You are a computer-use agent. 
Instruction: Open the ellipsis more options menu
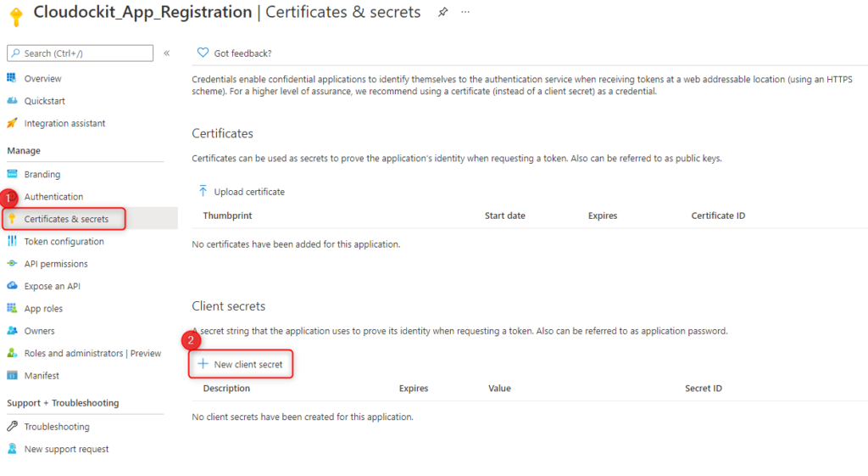(465, 12)
